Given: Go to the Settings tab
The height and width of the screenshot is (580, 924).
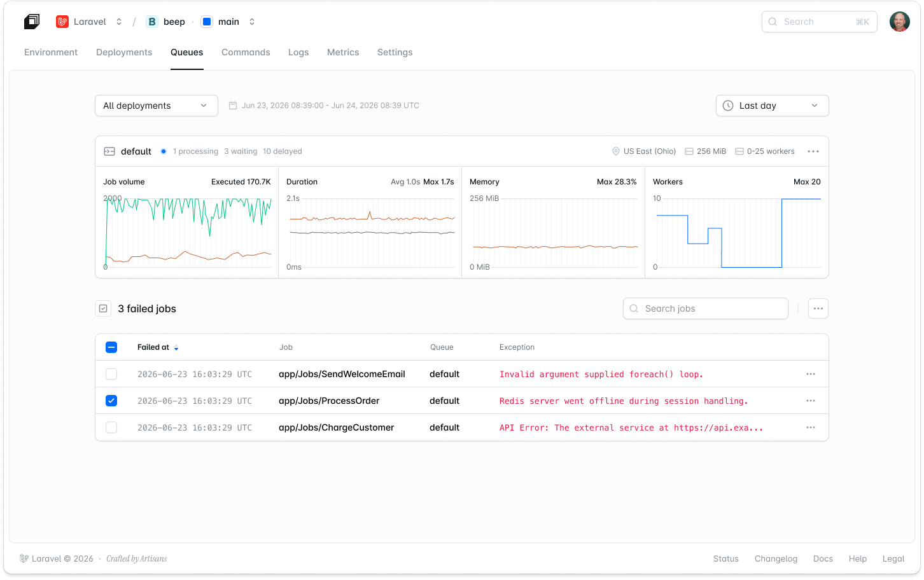Looking at the screenshot, I should point(395,52).
